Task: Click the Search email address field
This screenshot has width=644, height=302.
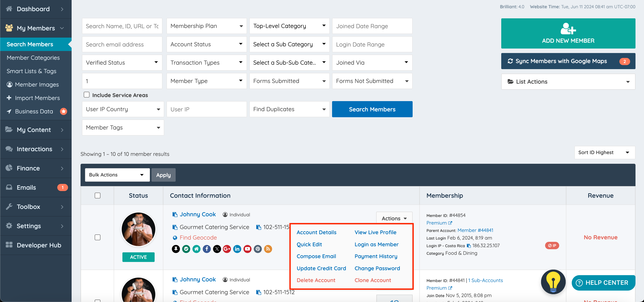Action: coord(122,45)
